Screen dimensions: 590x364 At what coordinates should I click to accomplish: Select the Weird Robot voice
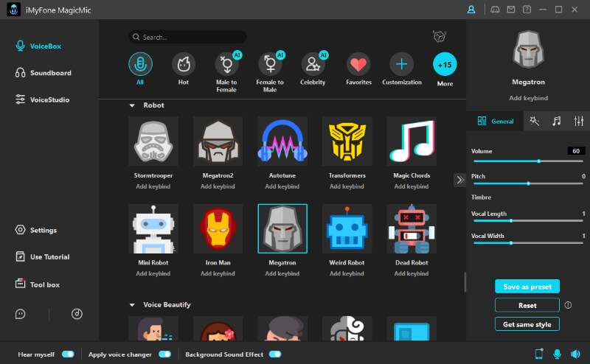[347, 228]
